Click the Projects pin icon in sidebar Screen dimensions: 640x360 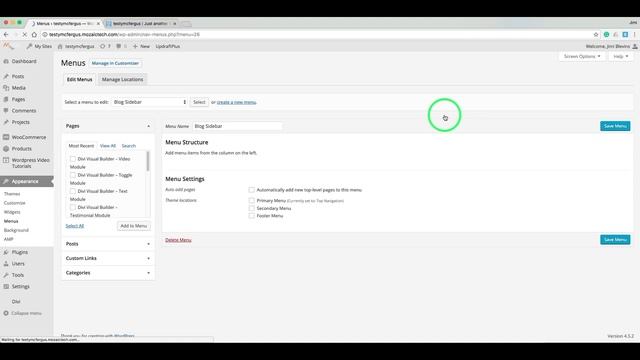click(x=6, y=122)
